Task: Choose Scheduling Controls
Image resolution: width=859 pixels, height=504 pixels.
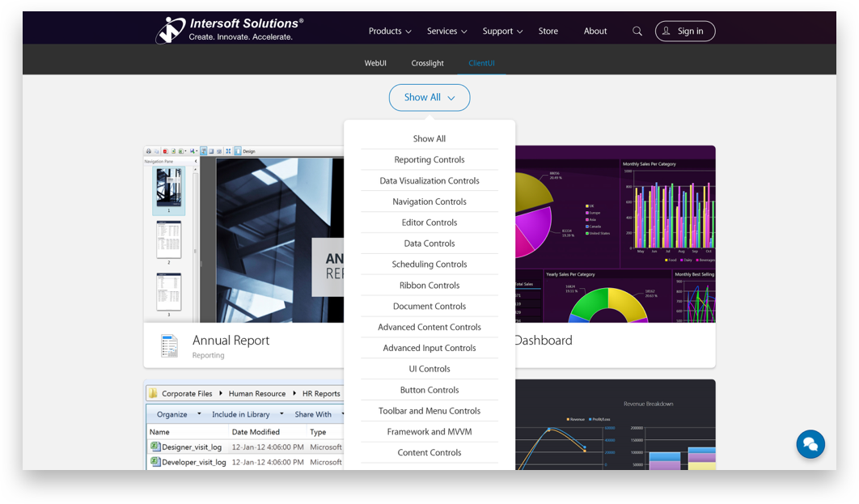Action: pyautogui.click(x=429, y=264)
